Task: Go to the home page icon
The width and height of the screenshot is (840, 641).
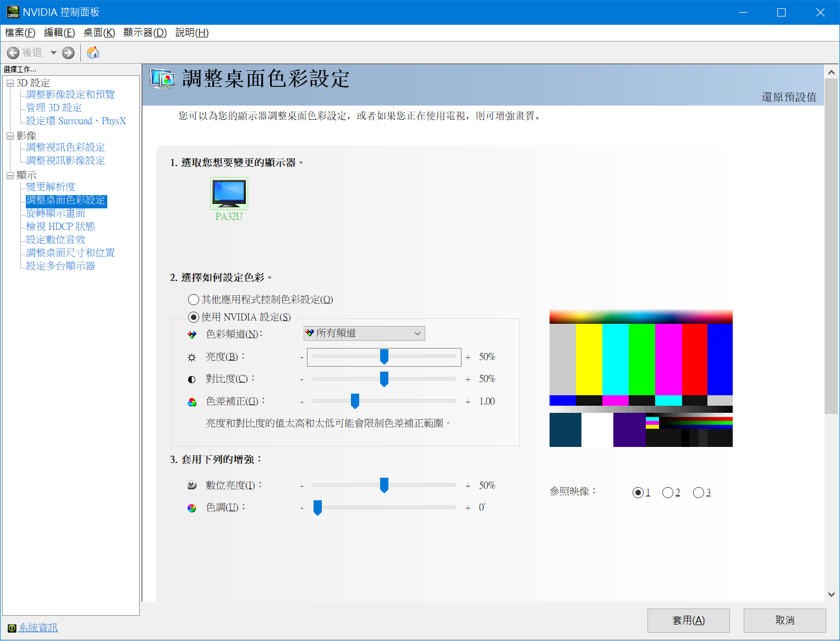Action: click(x=93, y=52)
